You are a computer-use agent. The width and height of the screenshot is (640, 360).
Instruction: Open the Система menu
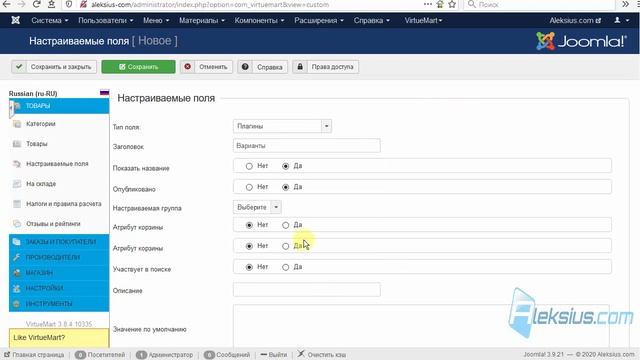point(50,20)
